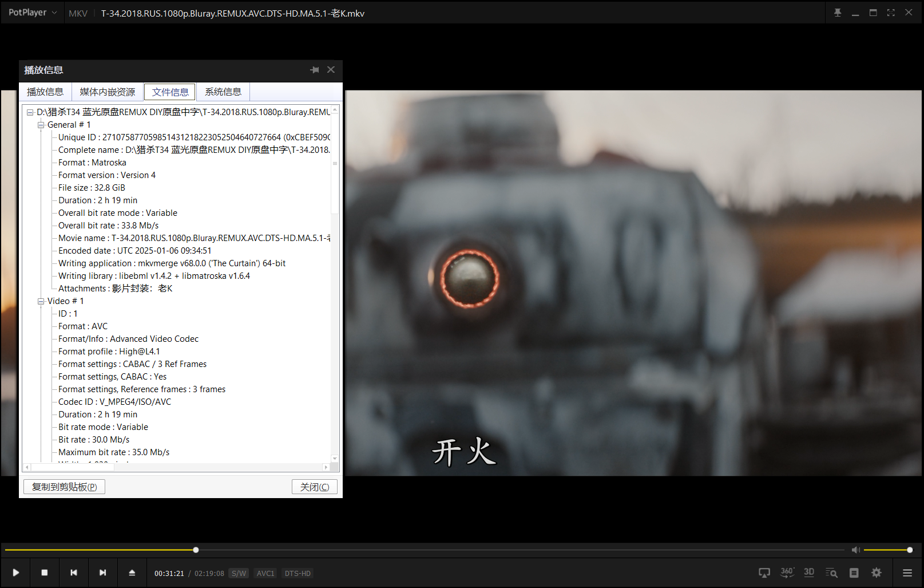Screen dimensions: 924x588
Task: Select the 'Attachments' row
Action: (x=116, y=289)
